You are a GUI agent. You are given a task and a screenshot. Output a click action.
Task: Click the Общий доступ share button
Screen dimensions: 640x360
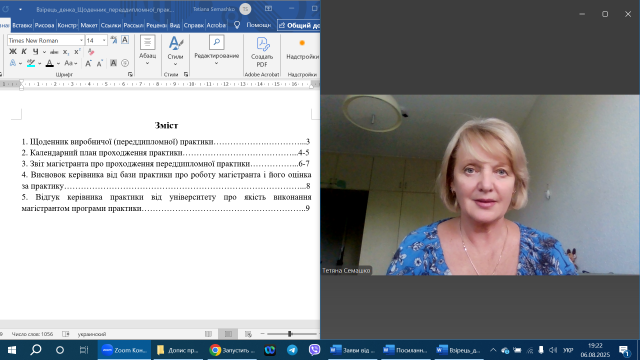pyautogui.click(x=299, y=25)
